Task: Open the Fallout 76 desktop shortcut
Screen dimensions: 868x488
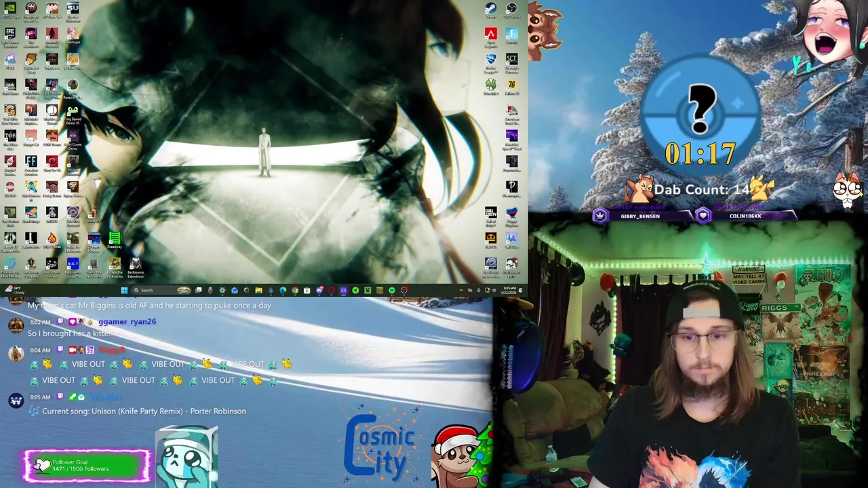Action: point(512,87)
